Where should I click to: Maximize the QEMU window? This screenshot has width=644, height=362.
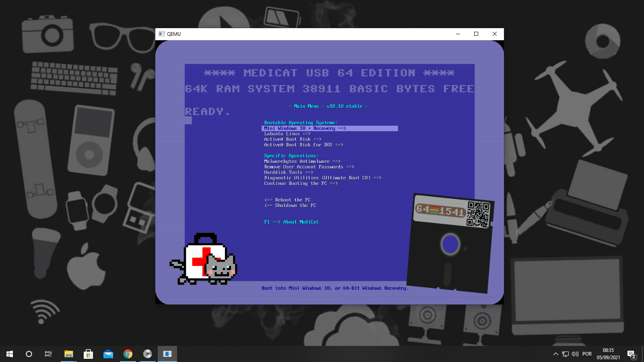point(476,34)
